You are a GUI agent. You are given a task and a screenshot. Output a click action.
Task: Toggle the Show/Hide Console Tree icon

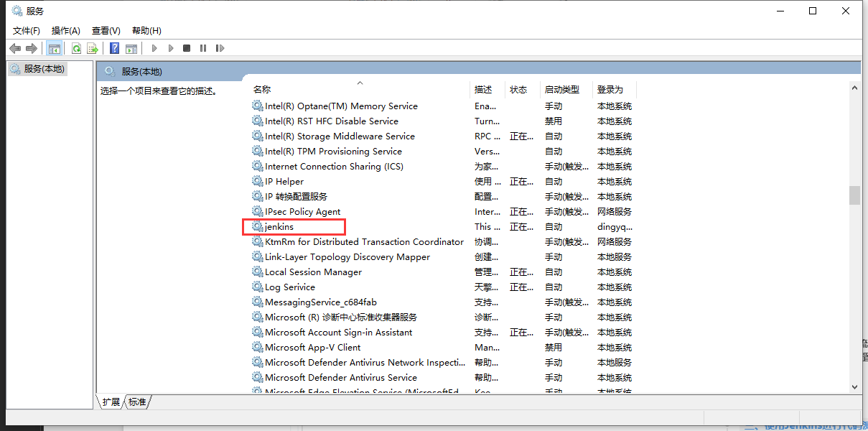pos(54,47)
